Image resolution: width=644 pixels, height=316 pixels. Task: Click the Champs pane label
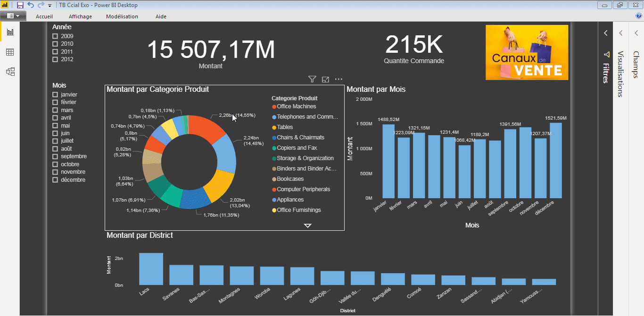636,64
